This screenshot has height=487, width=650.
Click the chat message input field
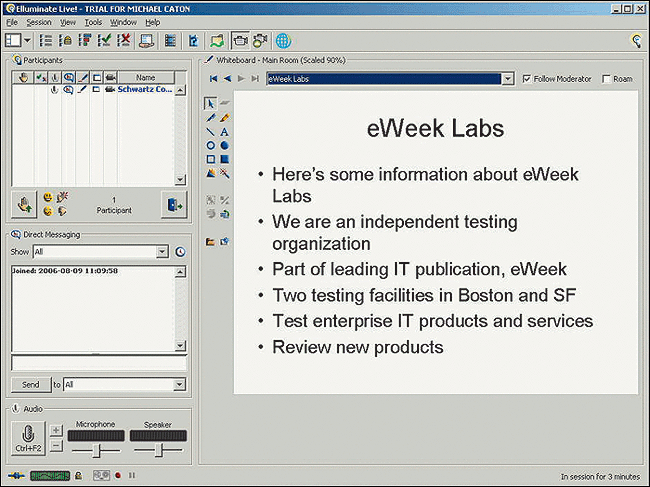[x=99, y=363]
